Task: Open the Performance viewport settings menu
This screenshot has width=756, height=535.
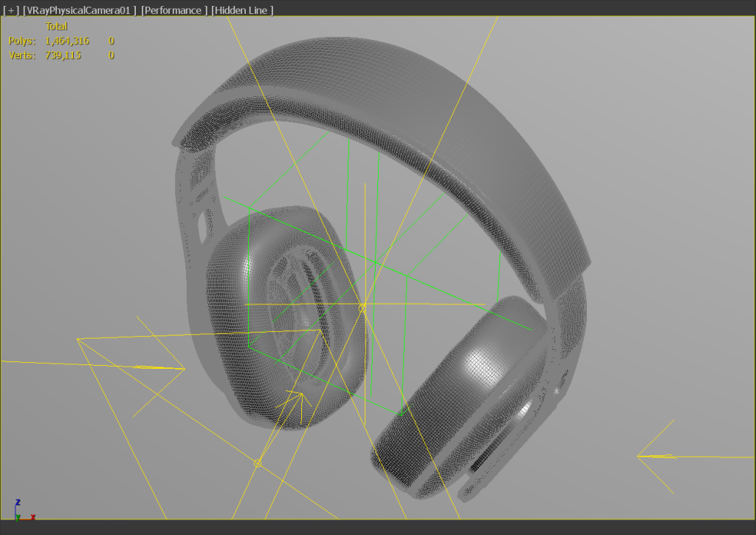Action: [x=174, y=10]
